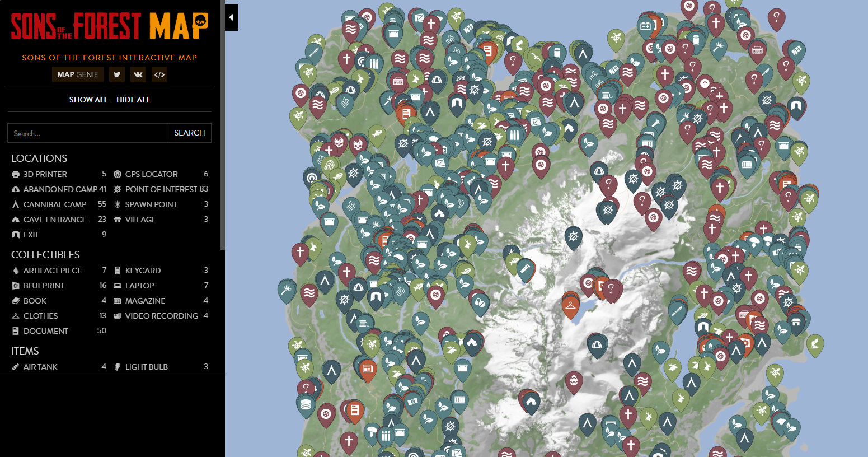The height and width of the screenshot is (457, 868).
Task: Select the orange magazine marker on the map
Action: pos(367,369)
